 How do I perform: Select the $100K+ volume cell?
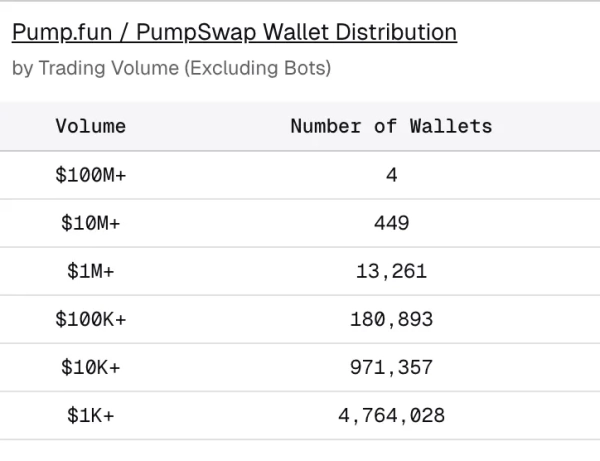[x=91, y=320]
